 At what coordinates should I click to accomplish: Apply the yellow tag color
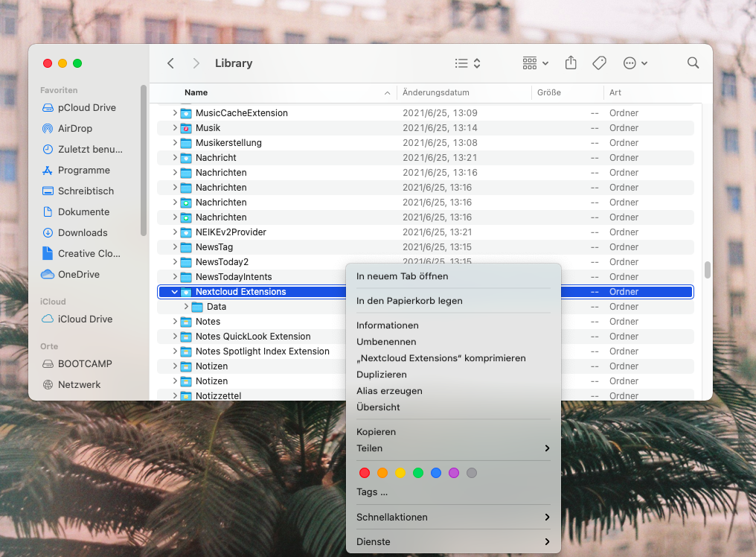point(400,473)
